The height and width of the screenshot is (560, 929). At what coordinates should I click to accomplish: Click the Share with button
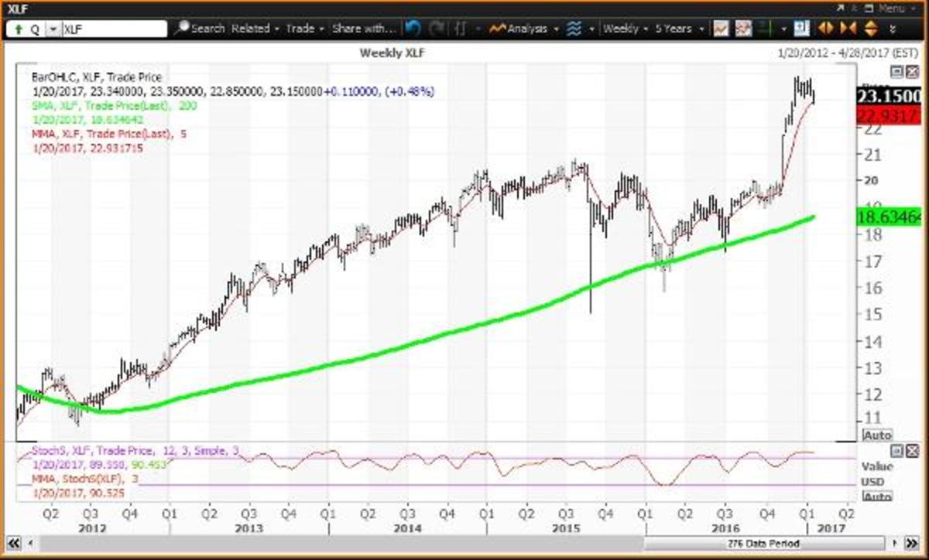[x=364, y=29]
